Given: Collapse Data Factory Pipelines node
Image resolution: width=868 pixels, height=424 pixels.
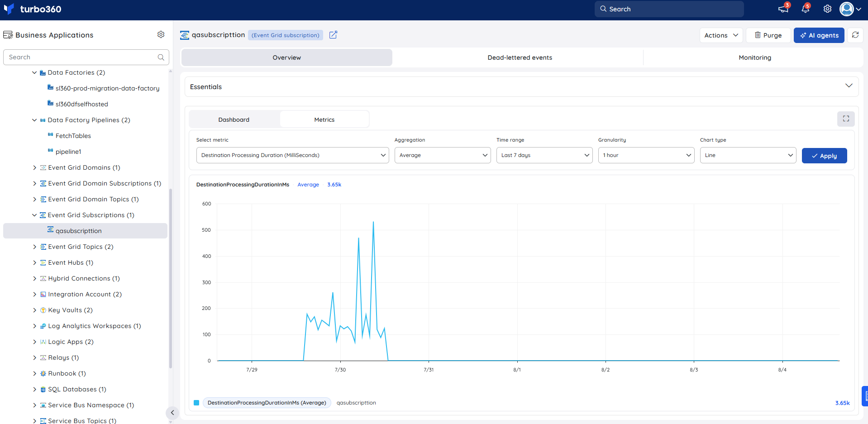Looking at the screenshot, I should [34, 120].
